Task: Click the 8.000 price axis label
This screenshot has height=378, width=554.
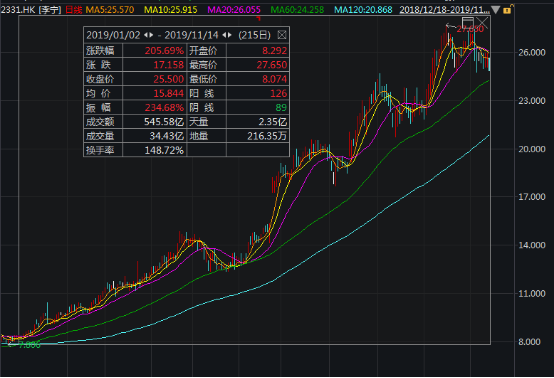Action: point(529,342)
